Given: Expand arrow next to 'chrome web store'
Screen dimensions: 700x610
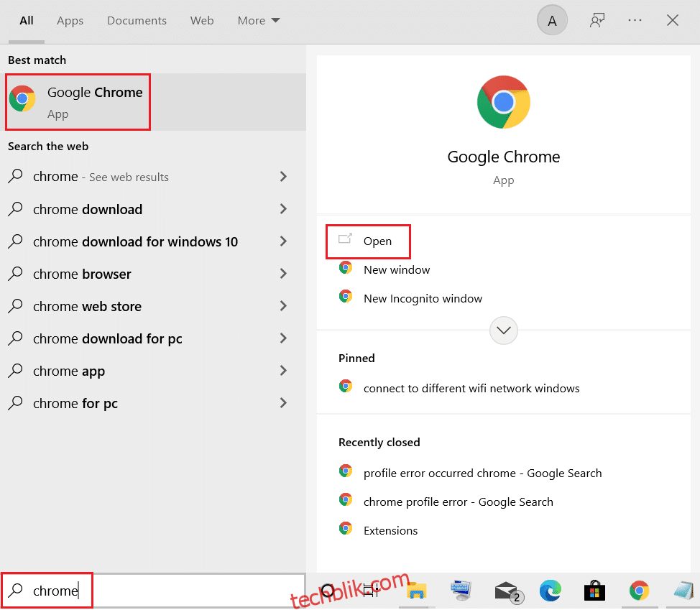Looking at the screenshot, I should click(x=283, y=306).
